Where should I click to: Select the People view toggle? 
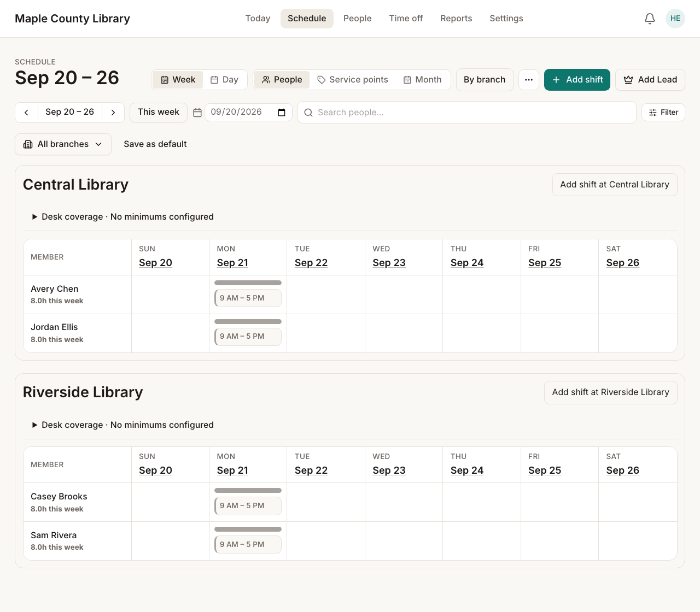point(282,80)
